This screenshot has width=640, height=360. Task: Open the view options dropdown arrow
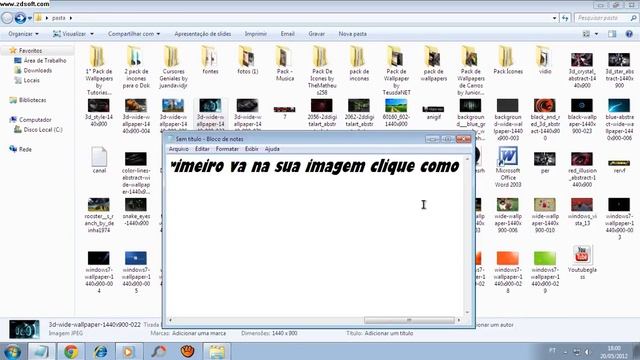pyautogui.click(x=596, y=34)
